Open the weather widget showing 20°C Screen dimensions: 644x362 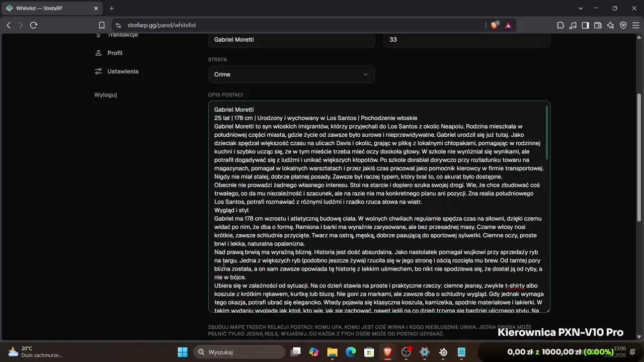coord(35,352)
